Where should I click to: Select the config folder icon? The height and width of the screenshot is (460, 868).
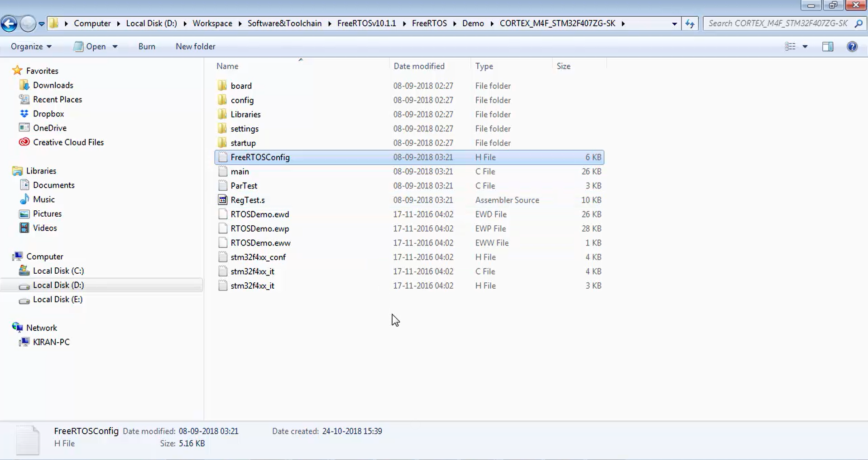(x=222, y=100)
